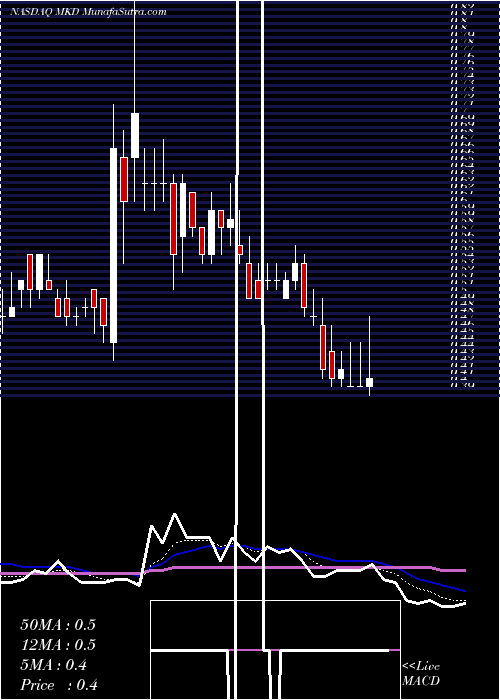Select the Price : 0.4 reading

[x=59, y=685]
